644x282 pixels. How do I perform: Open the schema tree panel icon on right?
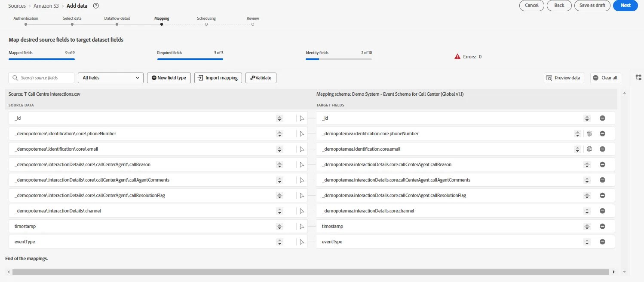click(638, 77)
